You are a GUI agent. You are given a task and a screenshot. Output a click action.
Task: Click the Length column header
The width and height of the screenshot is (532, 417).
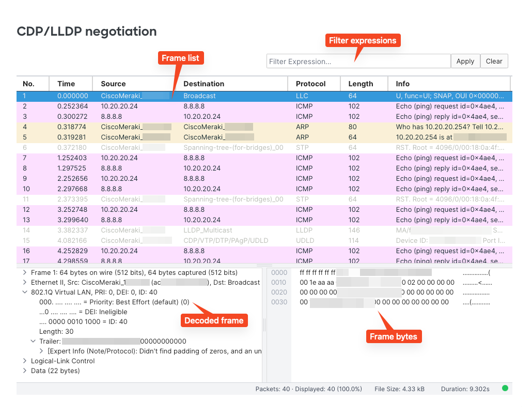click(361, 84)
